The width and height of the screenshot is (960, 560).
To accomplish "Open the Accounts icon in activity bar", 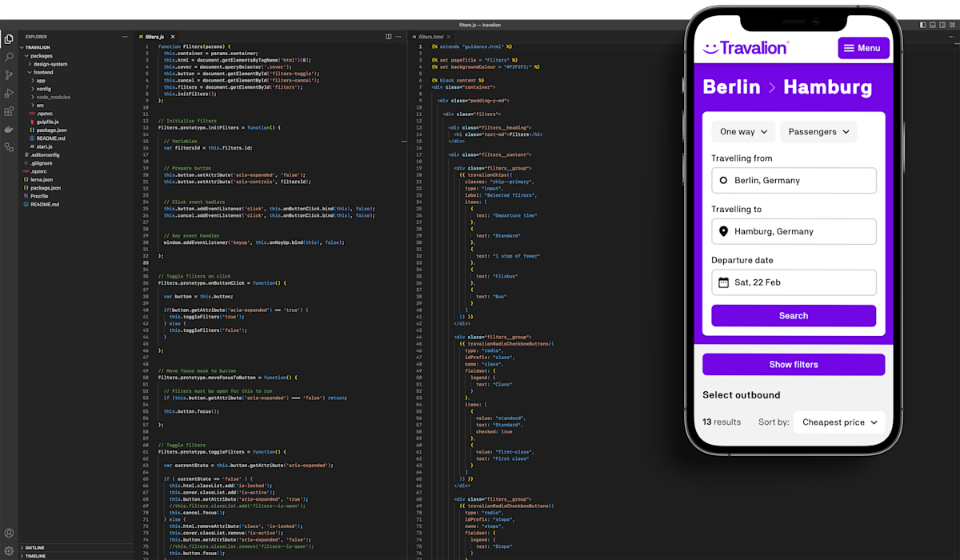I will pos(9,533).
